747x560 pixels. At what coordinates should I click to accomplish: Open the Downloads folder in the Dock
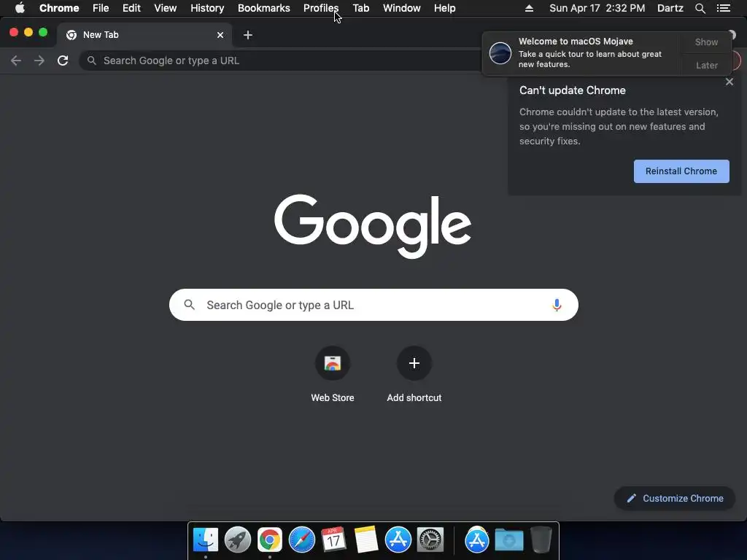coord(508,540)
